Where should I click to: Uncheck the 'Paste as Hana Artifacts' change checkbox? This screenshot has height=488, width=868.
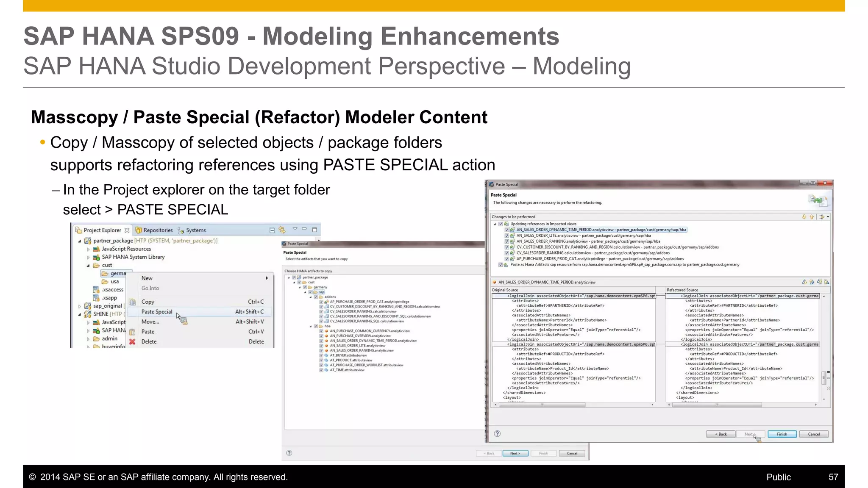tap(501, 265)
